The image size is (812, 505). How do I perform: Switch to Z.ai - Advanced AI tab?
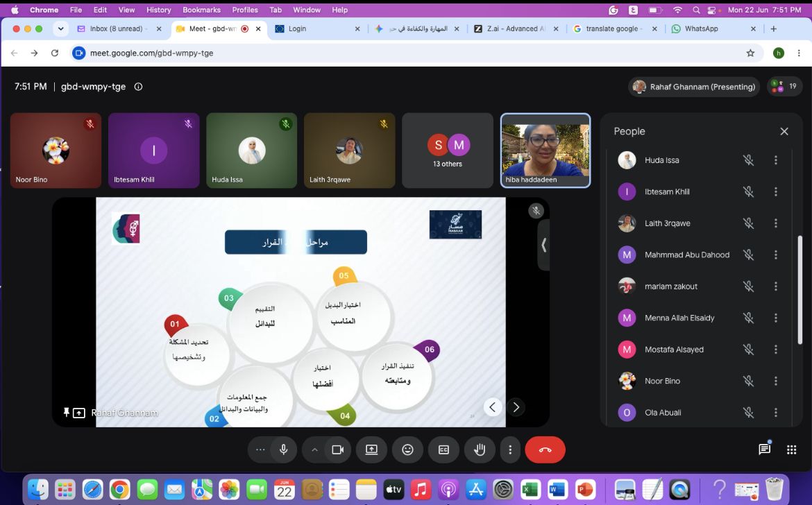(x=516, y=29)
